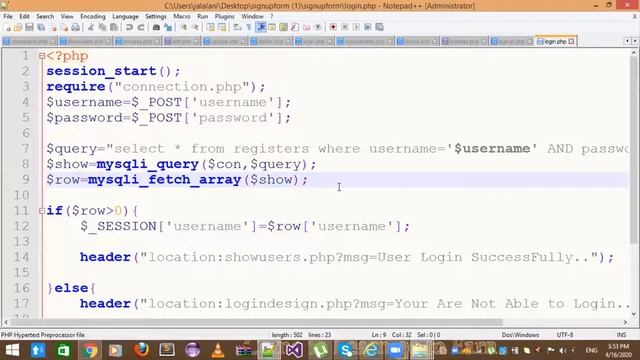The height and width of the screenshot is (360, 640).
Task: Click the horizontal scrollbar left arrow
Action: (6, 322)
